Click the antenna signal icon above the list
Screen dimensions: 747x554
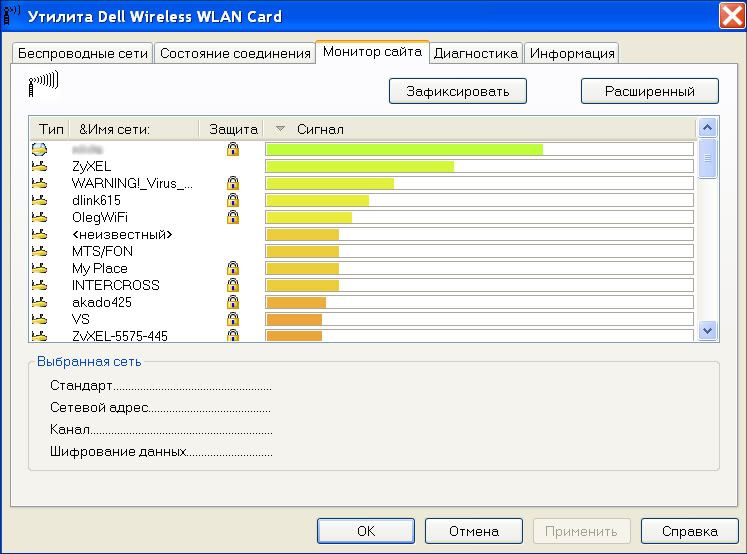43,84
